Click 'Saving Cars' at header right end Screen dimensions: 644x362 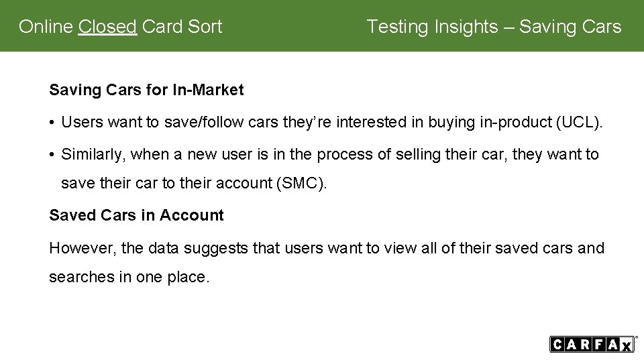coord(570,27)
